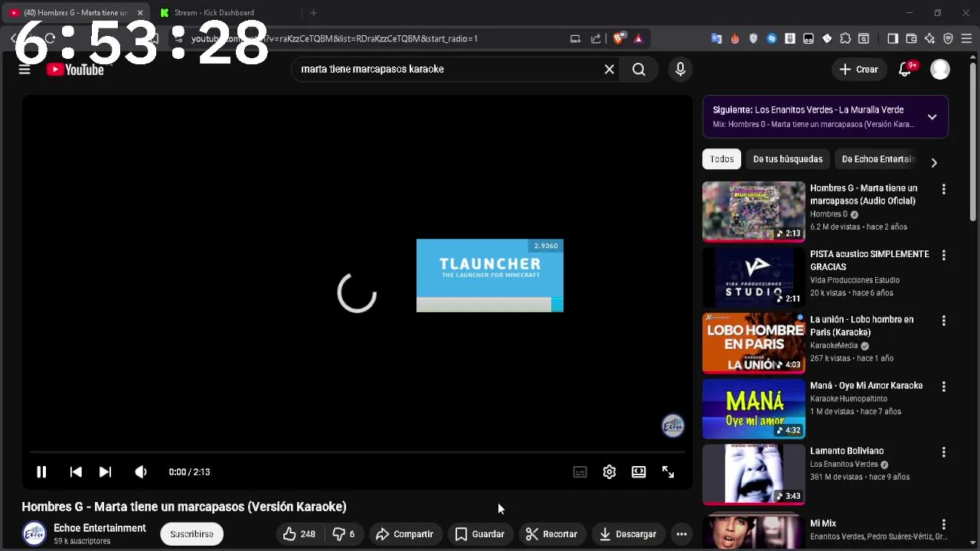The width and height of the screenshot is (980, 551).
Task: Like the video with 248 likes
Action: pyautogui.click(x=299, y=534)
